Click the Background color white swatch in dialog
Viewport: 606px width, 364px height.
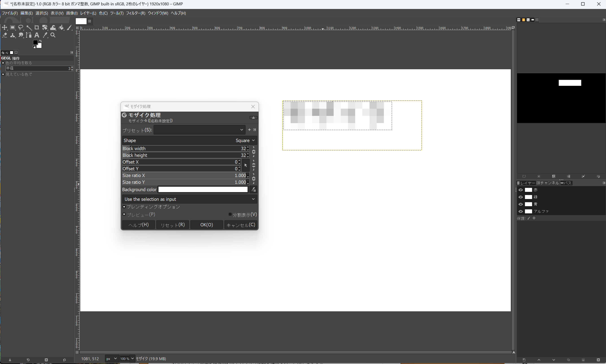pos(203,190)
